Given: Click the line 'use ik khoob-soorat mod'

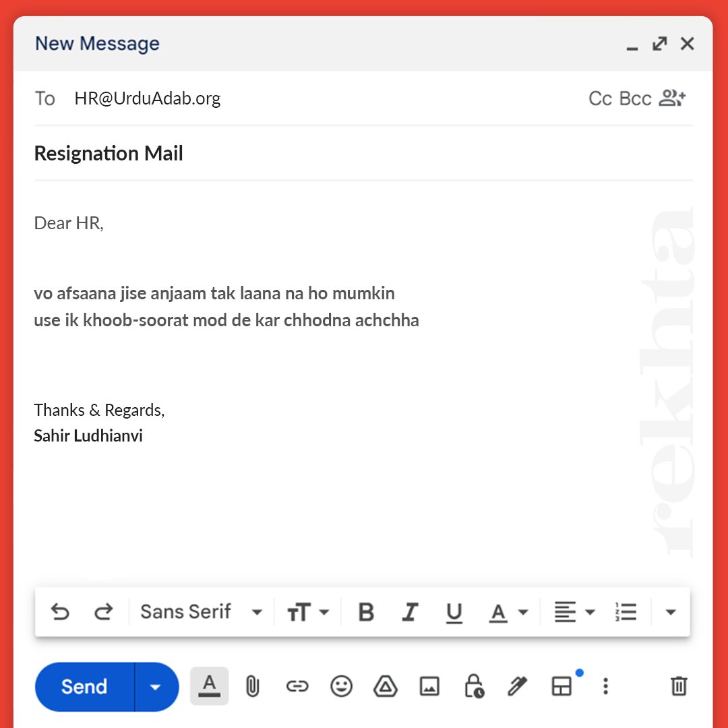Looking at the screenshot, I should click(x=226, y=320).
